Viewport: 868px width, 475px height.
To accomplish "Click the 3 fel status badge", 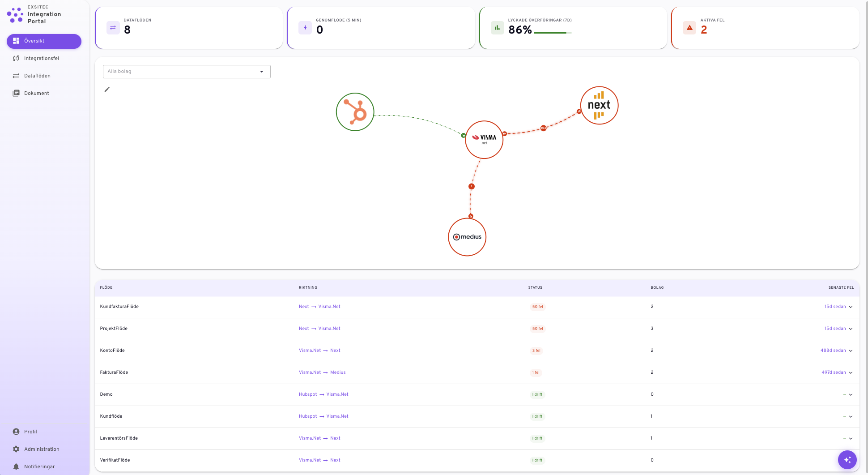I will pyautogui.click(x=536, y=351).
